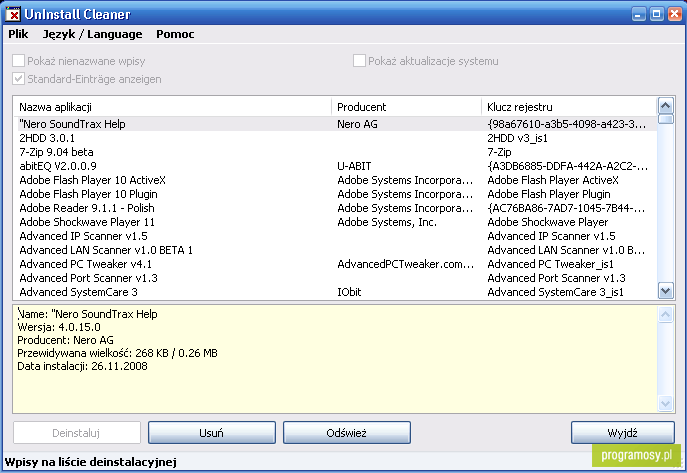Image resolution: width=687 pixels, height=473 pixels.
Task: Click the {98a67610-a3b5-4098 registry key
Action: 567,124
